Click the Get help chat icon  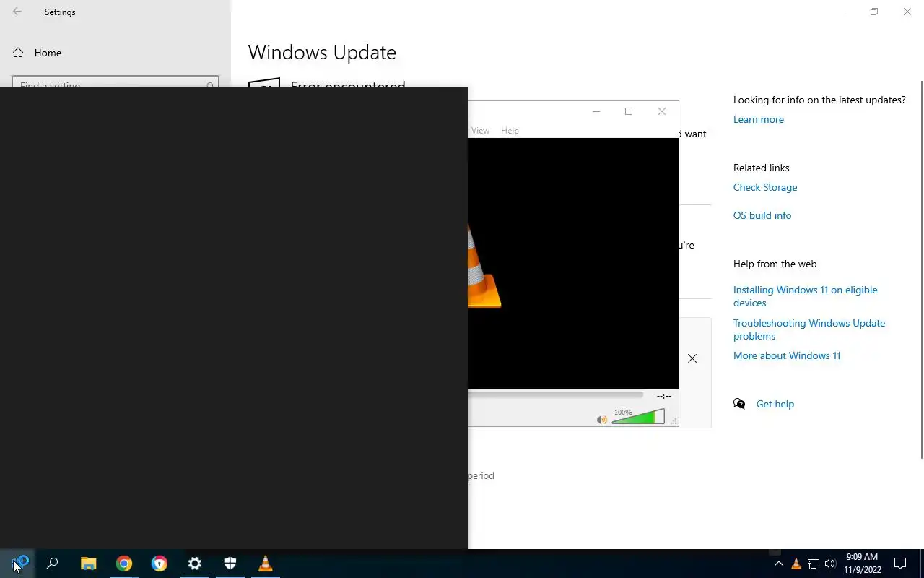click(739, 404)
